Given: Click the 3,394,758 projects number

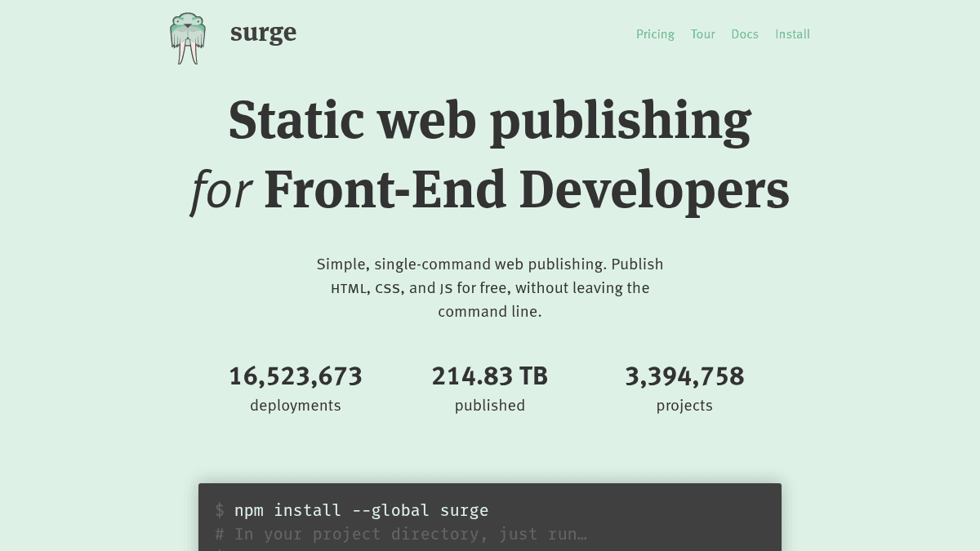Looking at the screenshot, I should (x=684, y=376).
